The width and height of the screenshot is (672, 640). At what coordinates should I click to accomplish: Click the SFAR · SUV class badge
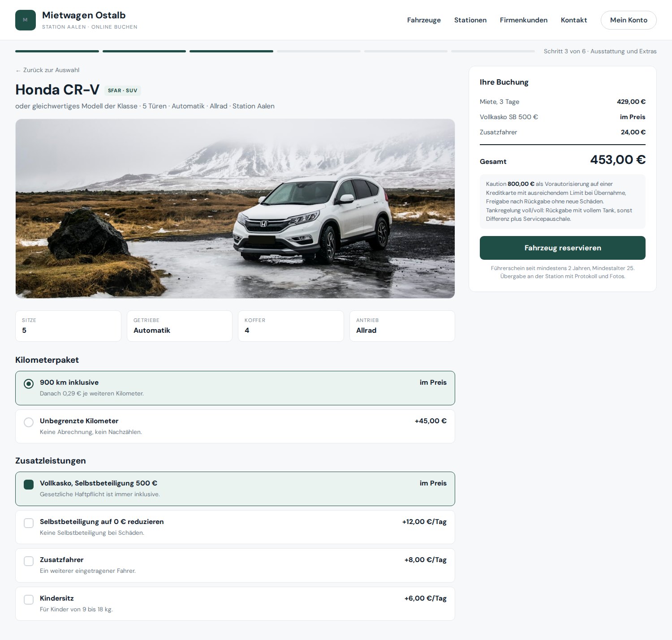[123, 90]
